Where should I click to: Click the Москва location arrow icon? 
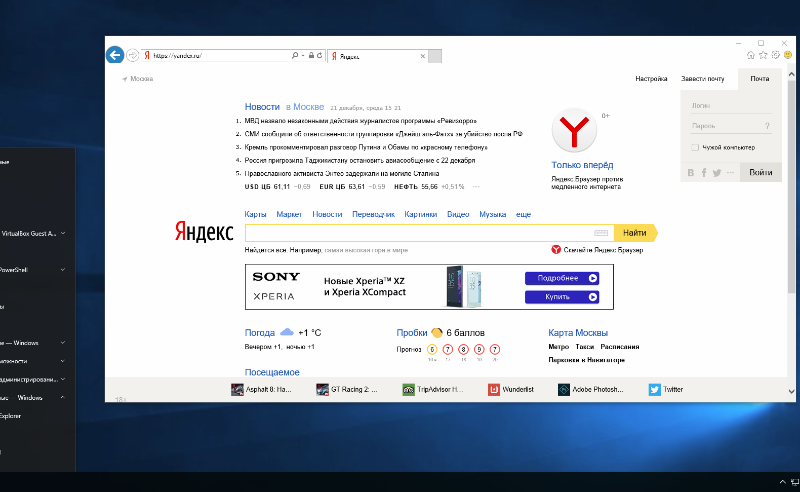124,79
